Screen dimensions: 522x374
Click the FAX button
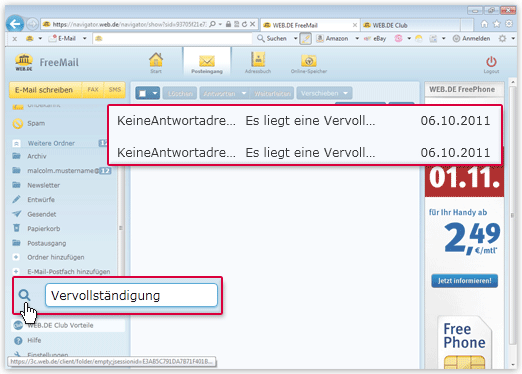coord(93,90)
